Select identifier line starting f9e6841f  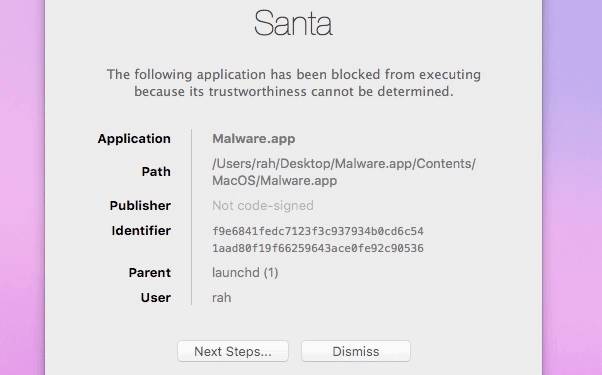tap(318, 231)
